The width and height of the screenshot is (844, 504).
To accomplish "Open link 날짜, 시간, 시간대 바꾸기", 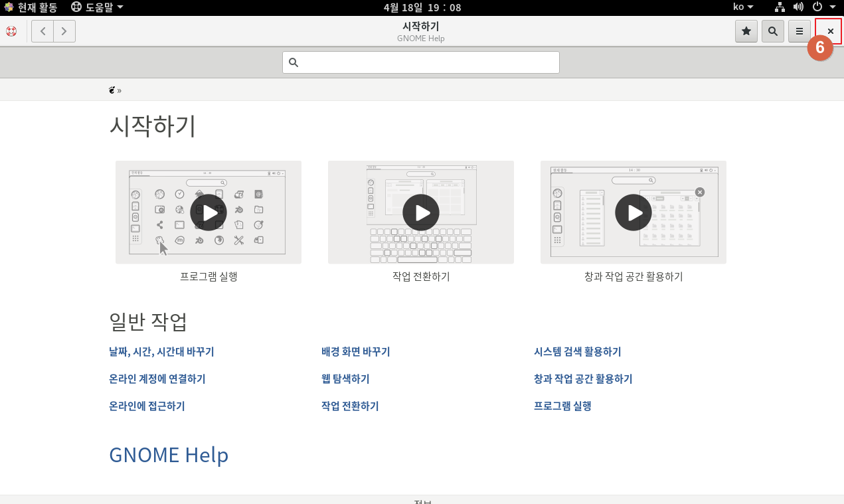I will (161, 352).
